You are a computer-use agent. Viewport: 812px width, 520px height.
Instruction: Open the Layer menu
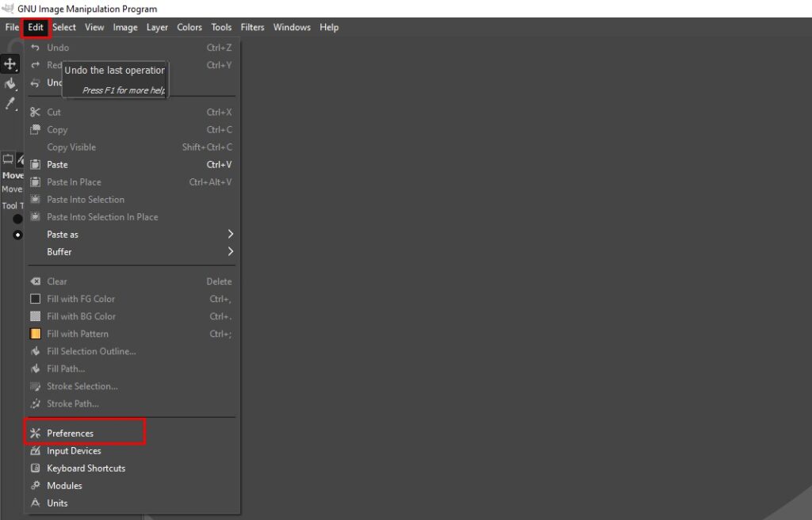point(157,27)
